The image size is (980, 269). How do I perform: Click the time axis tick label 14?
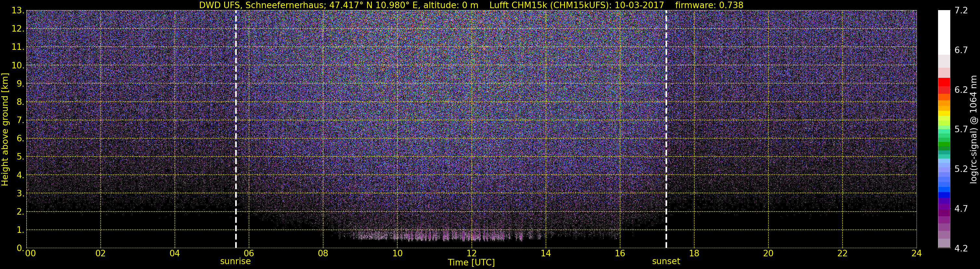pos(545,253)
